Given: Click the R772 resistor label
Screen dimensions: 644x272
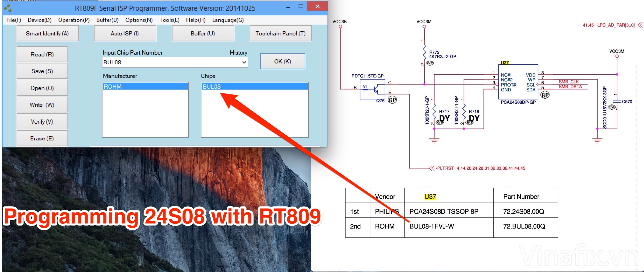Looking at the screenshot, I should coord(434,52).
